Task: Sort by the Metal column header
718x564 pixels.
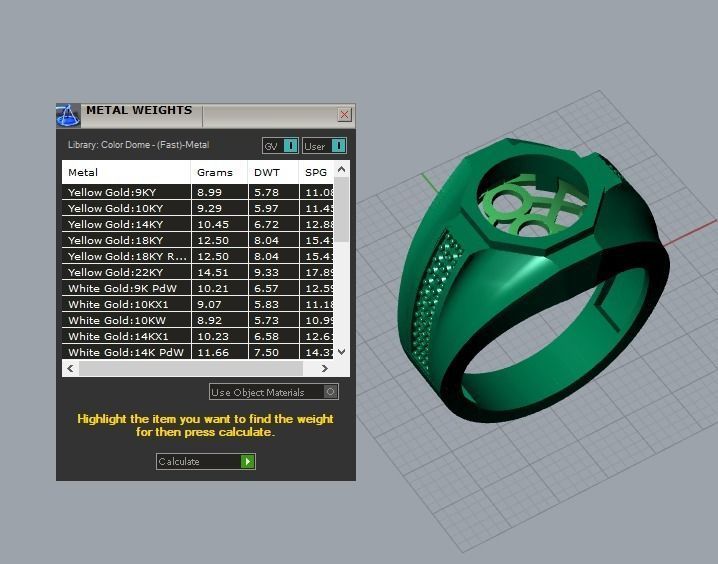Action: point(126,173)
